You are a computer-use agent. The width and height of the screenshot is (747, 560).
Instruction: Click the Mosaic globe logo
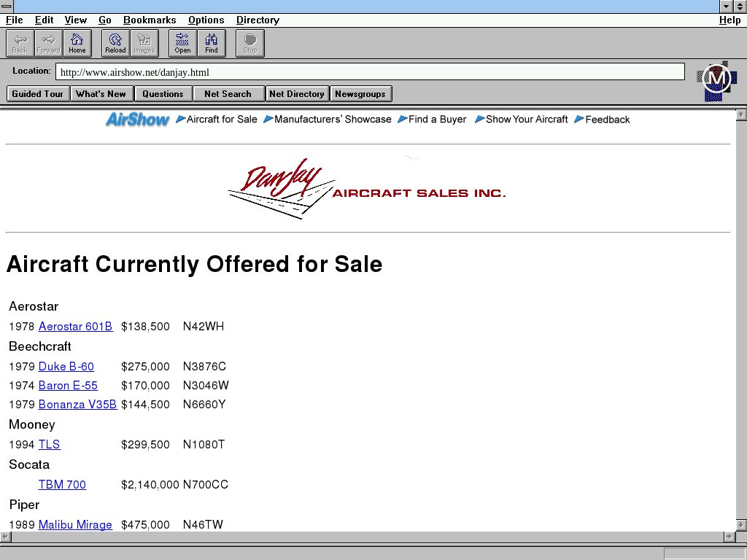click(716, 80)
